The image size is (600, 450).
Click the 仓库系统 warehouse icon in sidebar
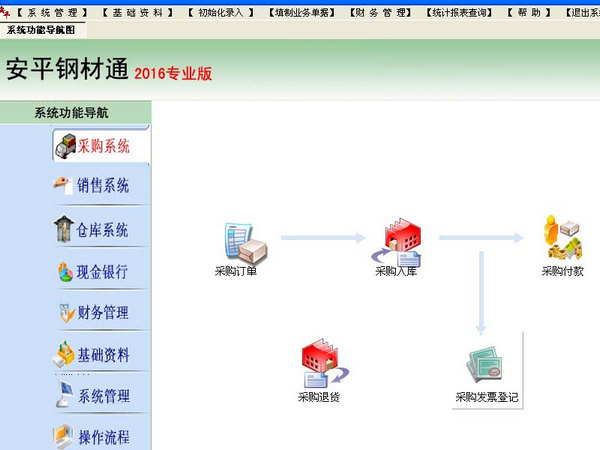pos(64,228)
